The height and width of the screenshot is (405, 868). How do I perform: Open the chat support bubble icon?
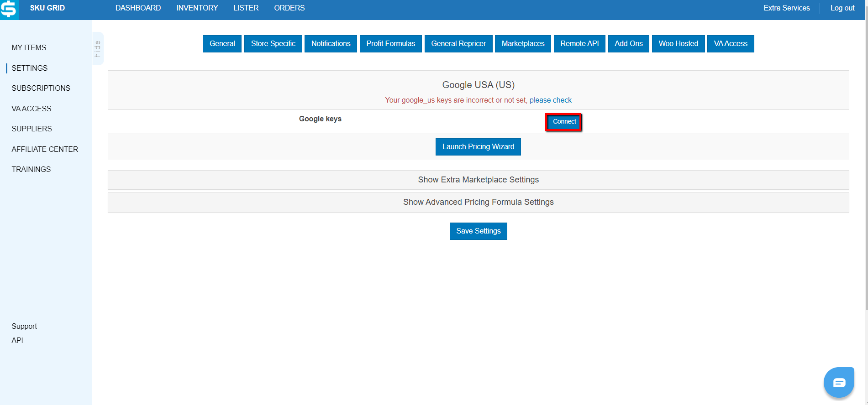[839, 382]
